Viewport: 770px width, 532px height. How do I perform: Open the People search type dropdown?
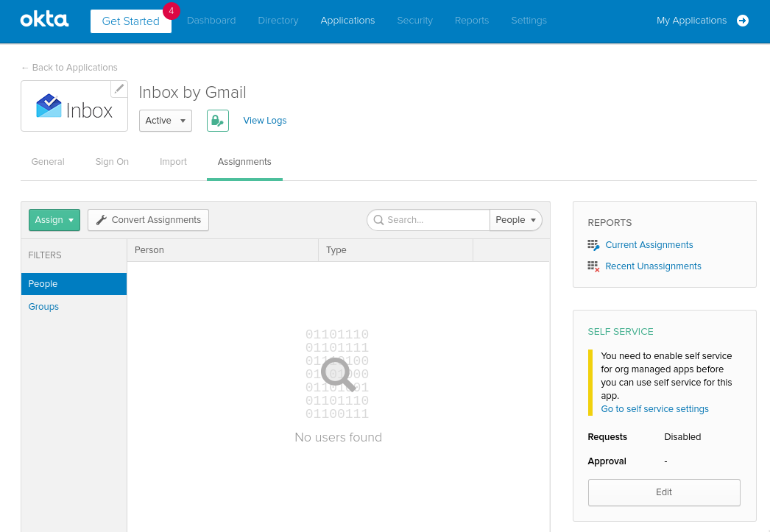pos(515,220)
